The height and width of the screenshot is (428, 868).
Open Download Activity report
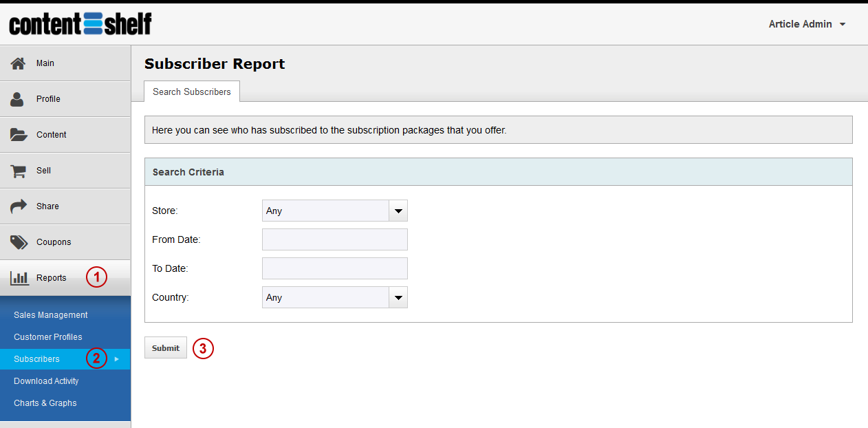[46, 381]
